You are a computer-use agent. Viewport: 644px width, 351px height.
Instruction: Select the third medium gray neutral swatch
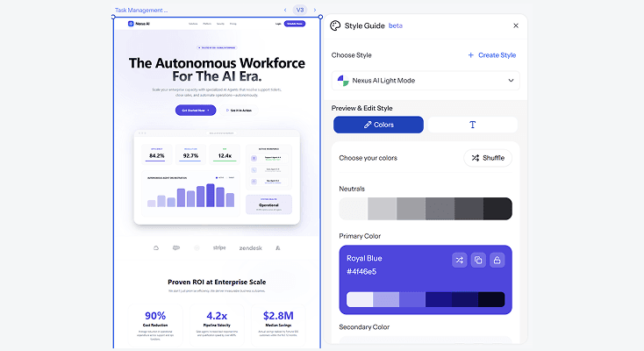pyautogui.click(x=411, y=209)
